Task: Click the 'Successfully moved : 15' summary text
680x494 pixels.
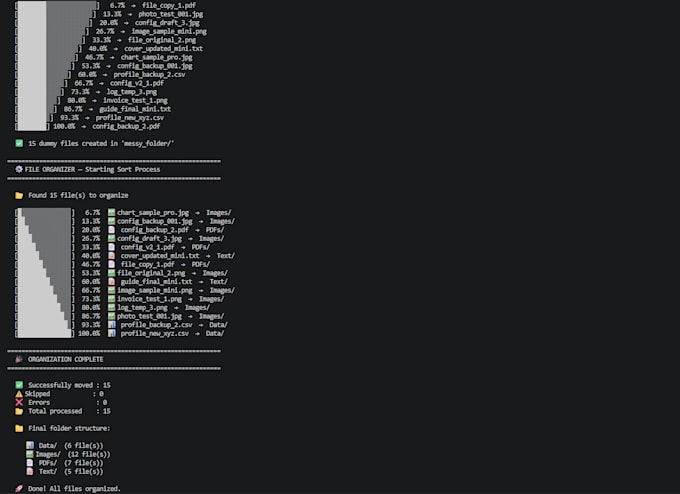Action: click(x=69, y=385)
